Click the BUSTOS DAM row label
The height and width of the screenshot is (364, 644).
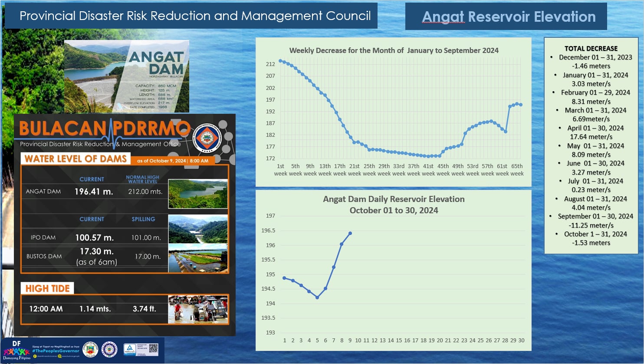44,256
